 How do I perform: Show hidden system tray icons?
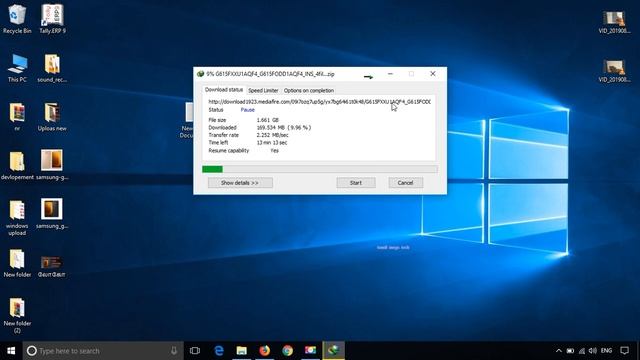click(559, 351)
